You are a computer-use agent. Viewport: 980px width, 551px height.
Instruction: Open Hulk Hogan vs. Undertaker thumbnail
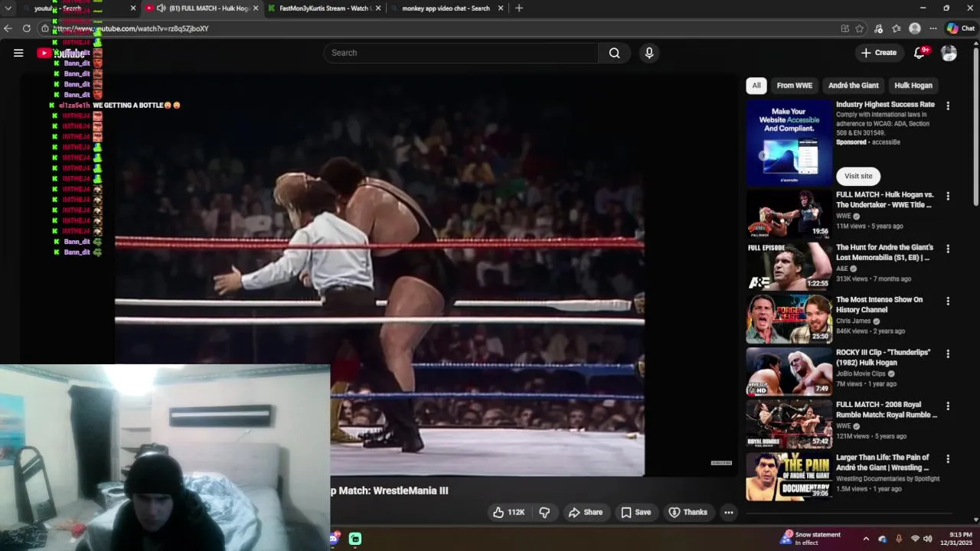pyautogui.click(x=789, y=214)
